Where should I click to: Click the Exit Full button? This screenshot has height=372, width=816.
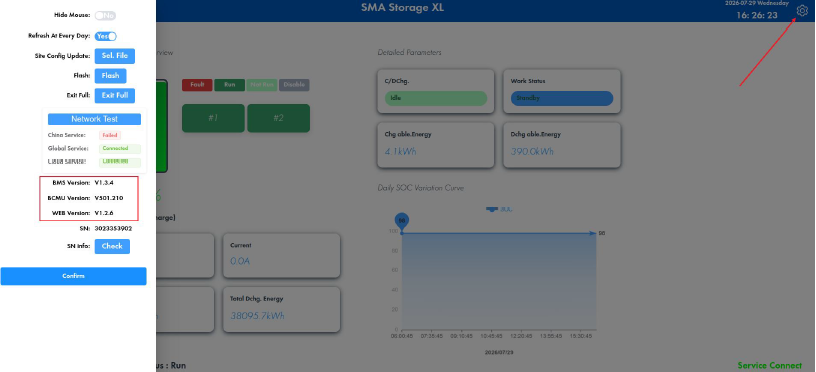114,96
